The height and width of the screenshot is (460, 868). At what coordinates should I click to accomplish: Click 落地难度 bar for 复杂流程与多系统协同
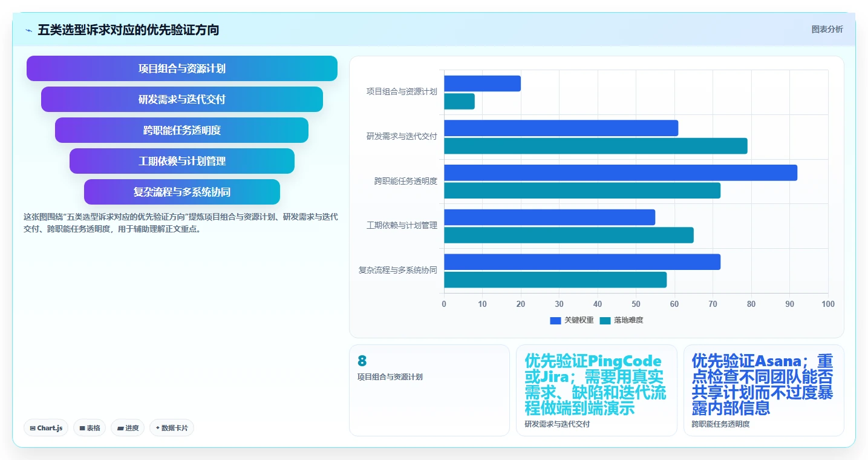pyautogui.click(x=555, y=280)
